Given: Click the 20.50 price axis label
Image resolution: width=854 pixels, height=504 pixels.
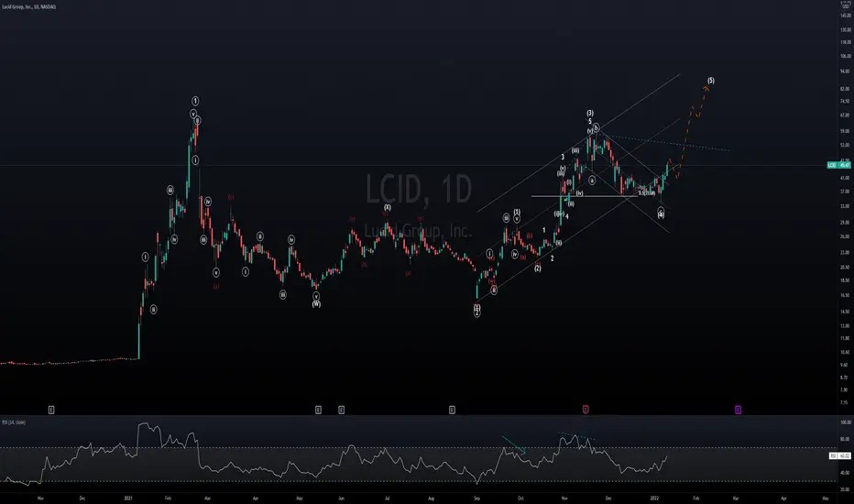Looking at the screenshot, I should [x=845, y=267].
